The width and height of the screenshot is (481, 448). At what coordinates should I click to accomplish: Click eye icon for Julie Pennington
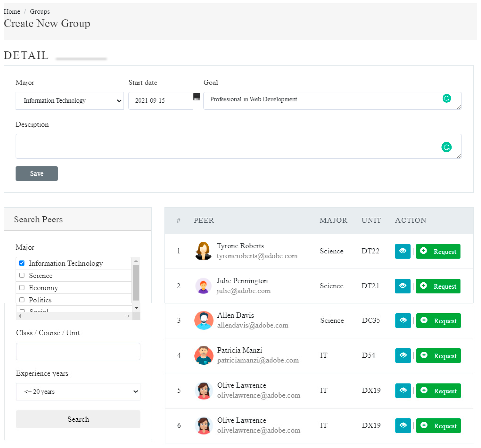[402, 286]
